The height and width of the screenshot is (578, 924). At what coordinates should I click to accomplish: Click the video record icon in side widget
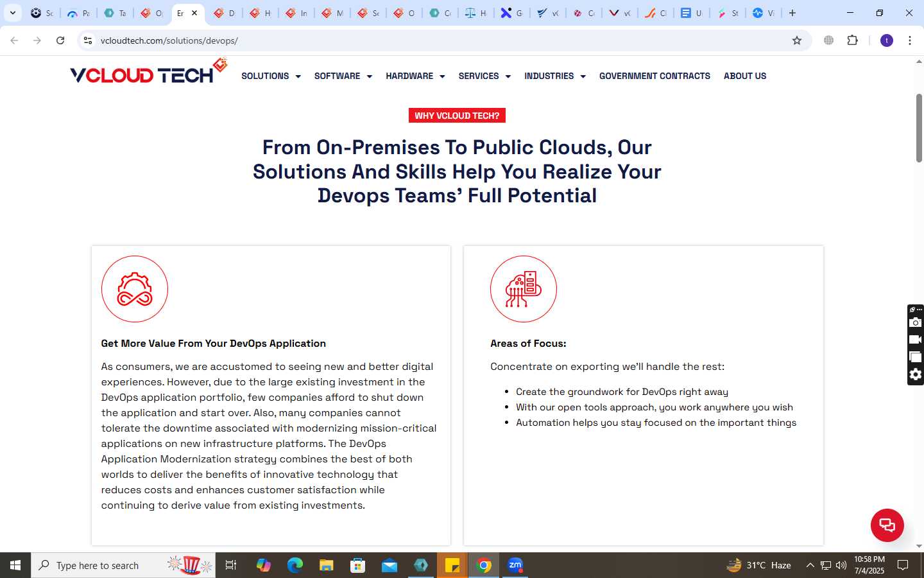click(x=916, y=340)
